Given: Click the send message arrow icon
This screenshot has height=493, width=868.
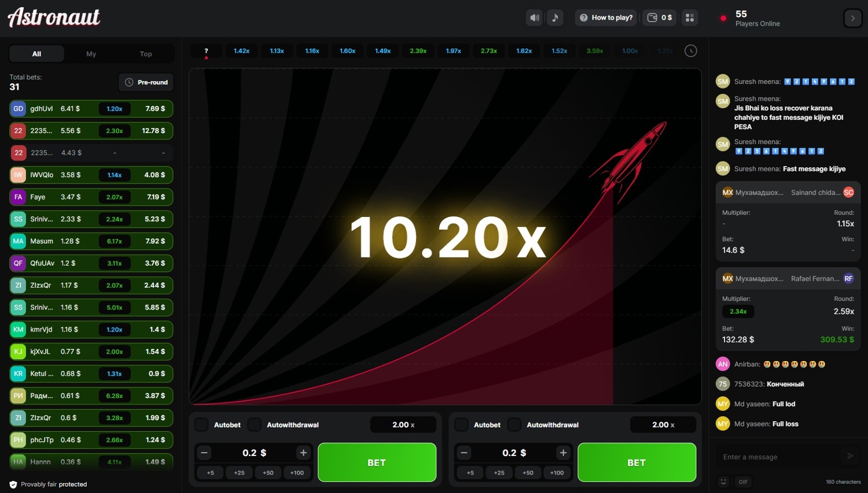Looking at the screenshot, I should (x=850, y=456).
